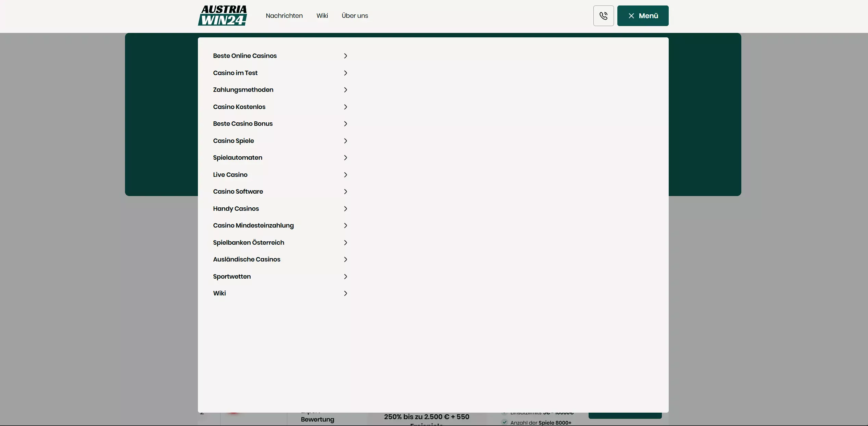Select Handy Casinos menu item
This screenshot has width=868, height=426.
(x=236, y=209)
